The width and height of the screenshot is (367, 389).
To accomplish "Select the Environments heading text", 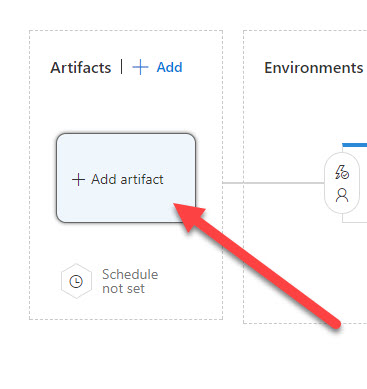I will coord(314,68).
